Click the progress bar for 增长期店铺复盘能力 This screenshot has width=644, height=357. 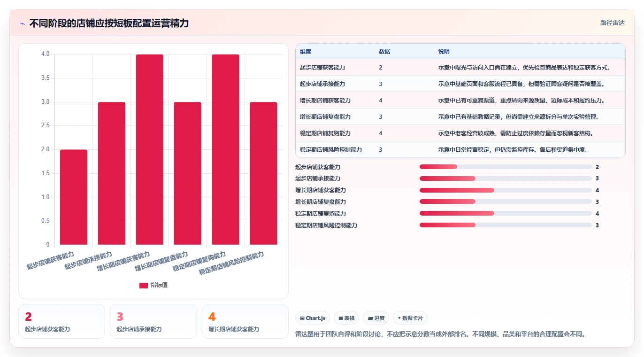point(506,202)
